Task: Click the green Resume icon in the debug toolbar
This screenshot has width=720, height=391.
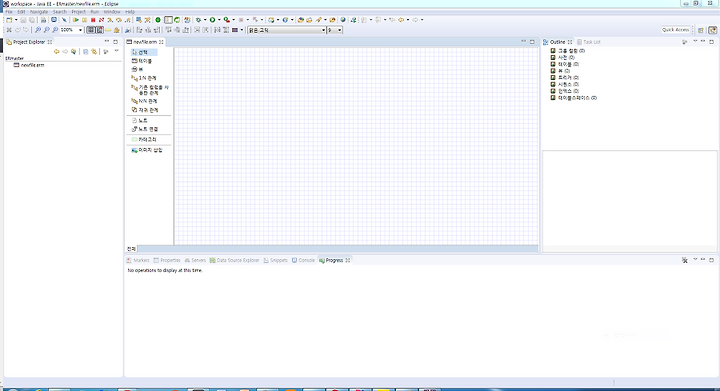Action: click(76, 20)
